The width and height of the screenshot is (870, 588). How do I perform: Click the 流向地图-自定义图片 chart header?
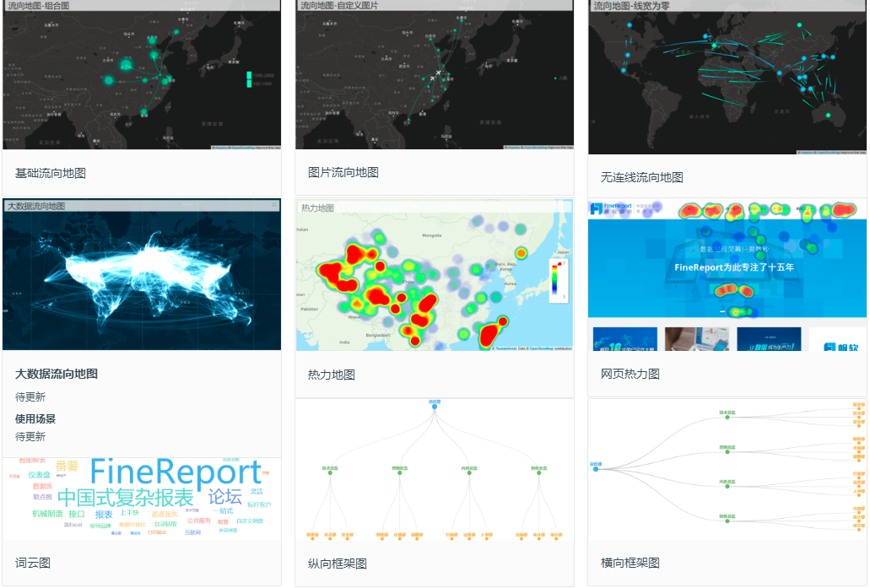435,6
